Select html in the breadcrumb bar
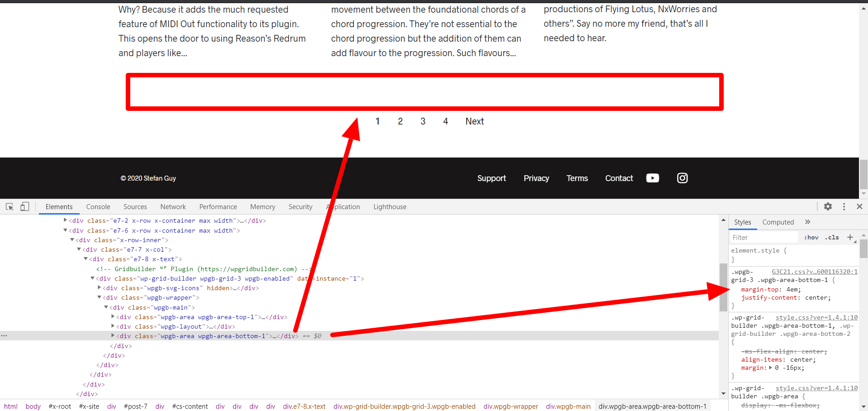The height and width of the screenshot is (411, 868). (x=11, y=406)
